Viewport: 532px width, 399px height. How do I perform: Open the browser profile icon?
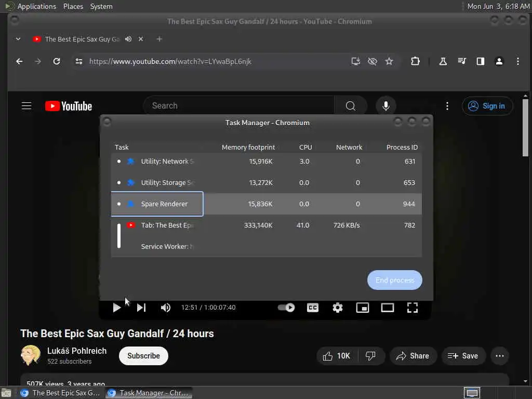499,61
